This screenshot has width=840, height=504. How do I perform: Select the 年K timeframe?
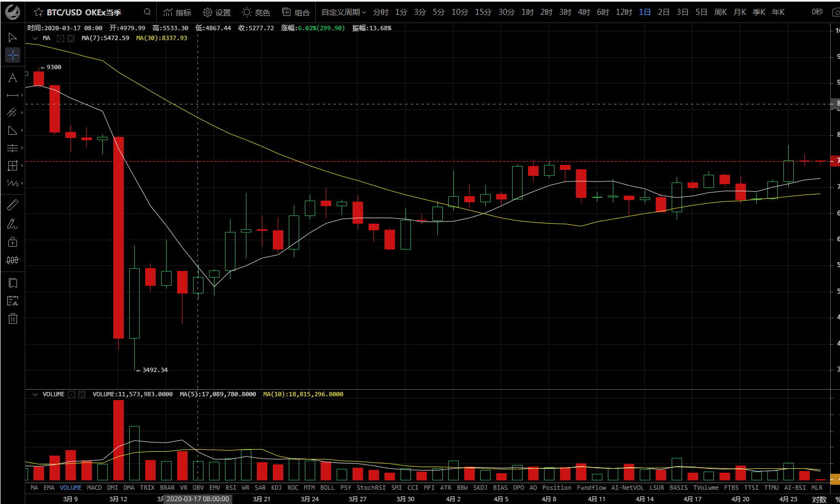(778, 12)
